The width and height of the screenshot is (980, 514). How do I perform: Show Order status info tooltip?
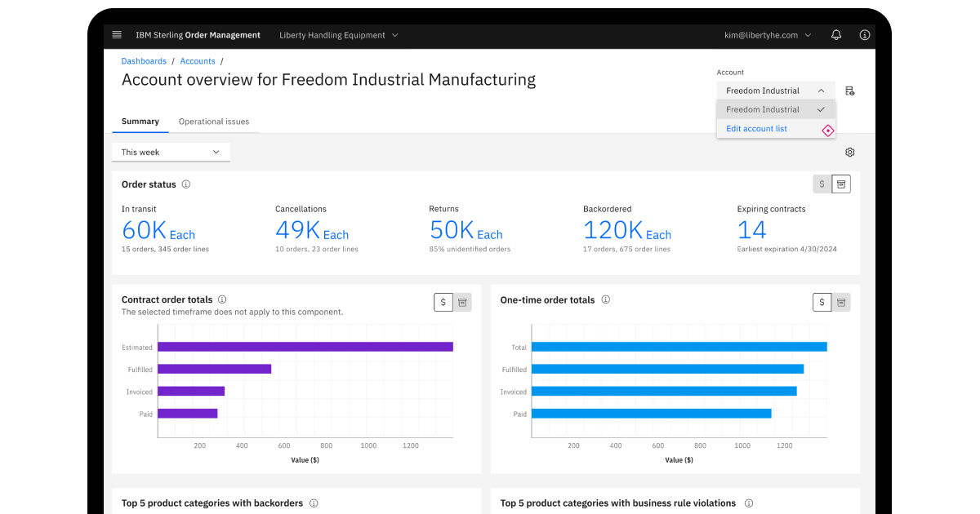[186, 184]
